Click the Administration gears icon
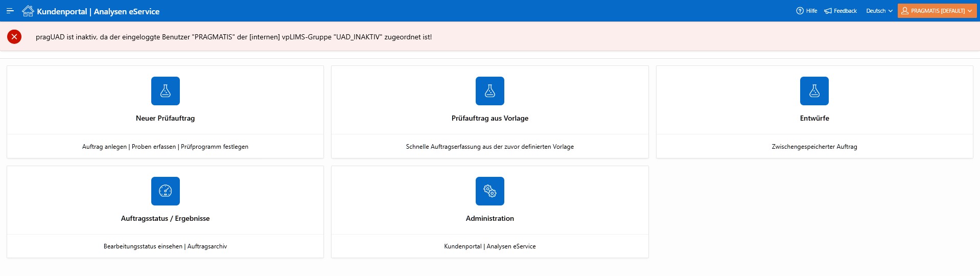 click(x=490, y=191)
